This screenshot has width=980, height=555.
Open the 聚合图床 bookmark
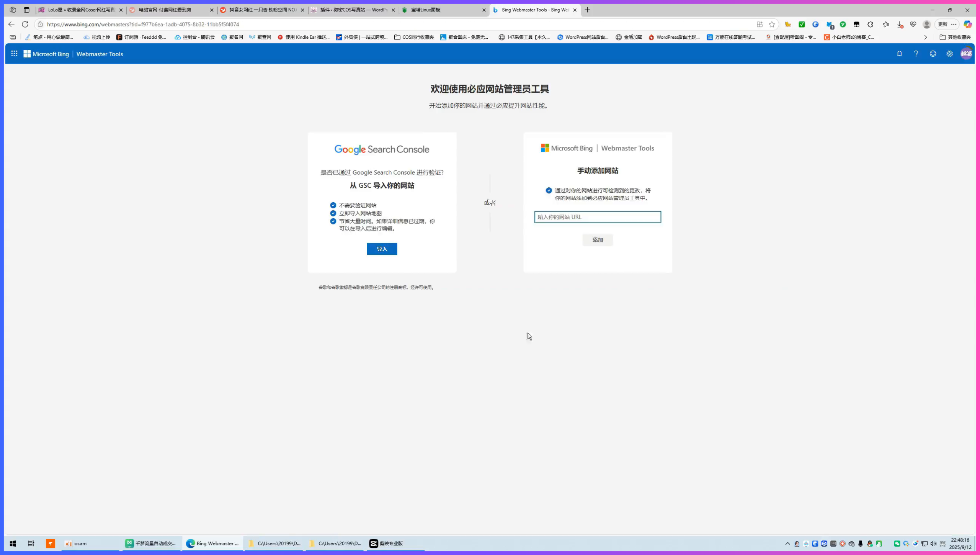point(464,37)
